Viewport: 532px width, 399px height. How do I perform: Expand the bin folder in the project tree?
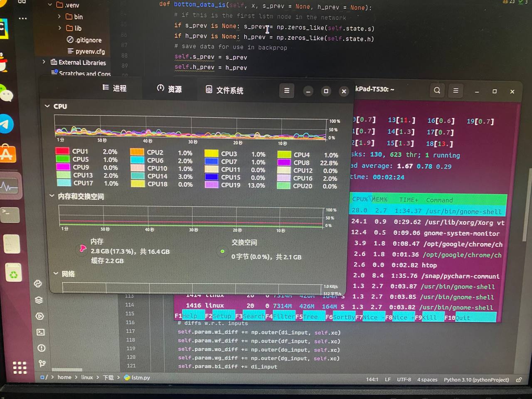(x=59, y=17)
